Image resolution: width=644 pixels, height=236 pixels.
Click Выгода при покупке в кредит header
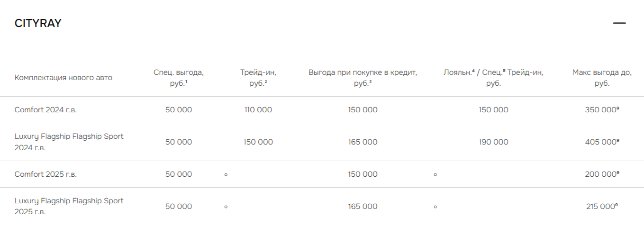click(363, 78)
